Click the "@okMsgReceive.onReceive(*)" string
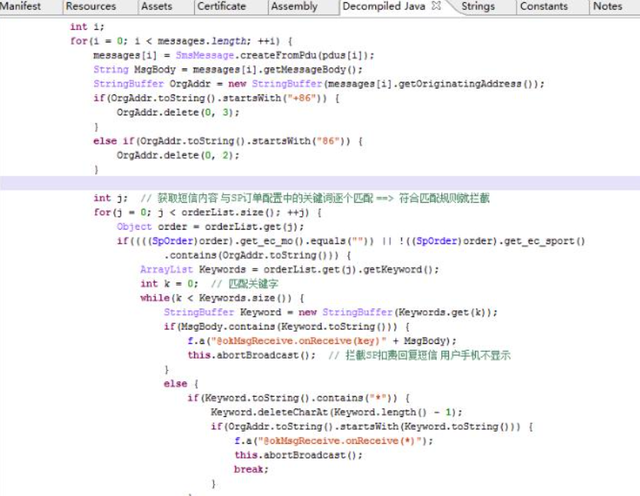Image resolution: width=640 pixels, height=496 pixels. 342,441
